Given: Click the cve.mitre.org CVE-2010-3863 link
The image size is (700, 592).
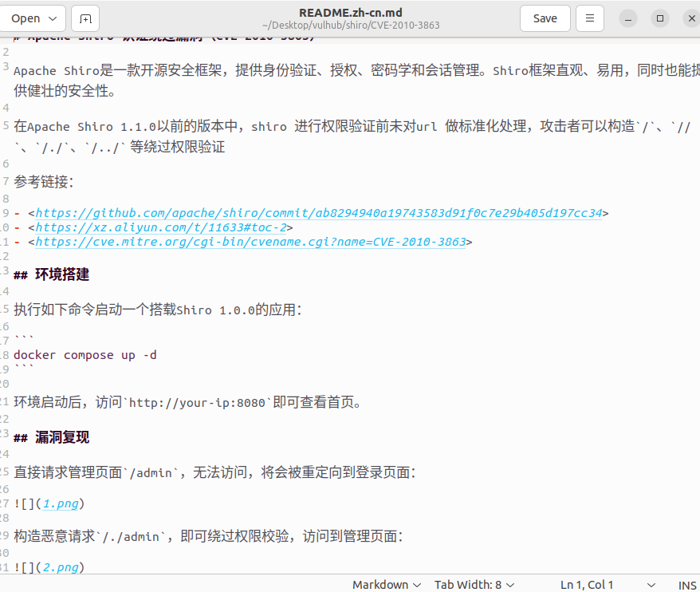Looking at the screenshot, I should [x=250, y=242].
